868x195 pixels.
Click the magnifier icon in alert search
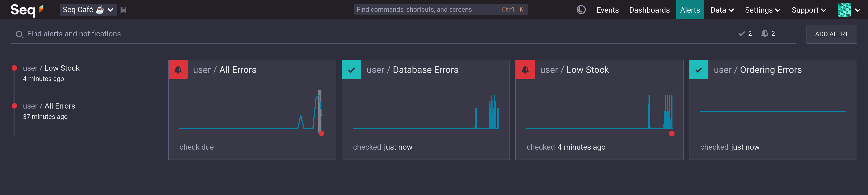coord(19,34)
